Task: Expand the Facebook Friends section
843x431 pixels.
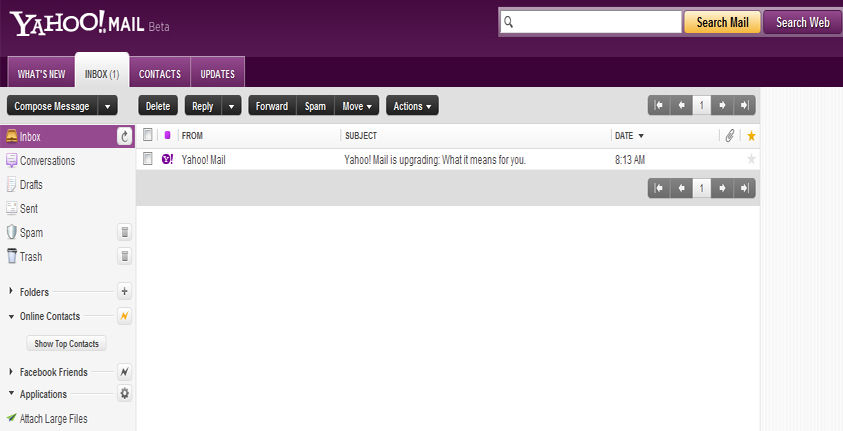Action: (11, 371)
